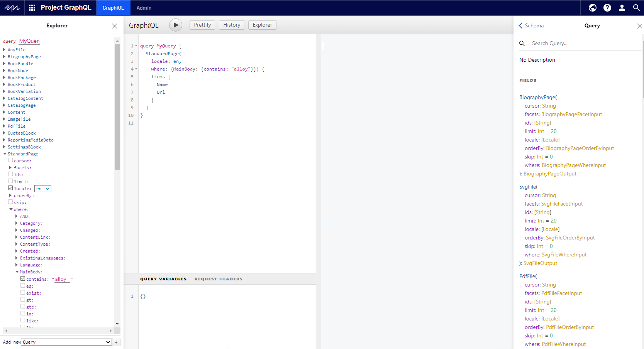This screenshot has width=644, height=349.
Task: Expand the Language filter node
Action: [17, 265]
